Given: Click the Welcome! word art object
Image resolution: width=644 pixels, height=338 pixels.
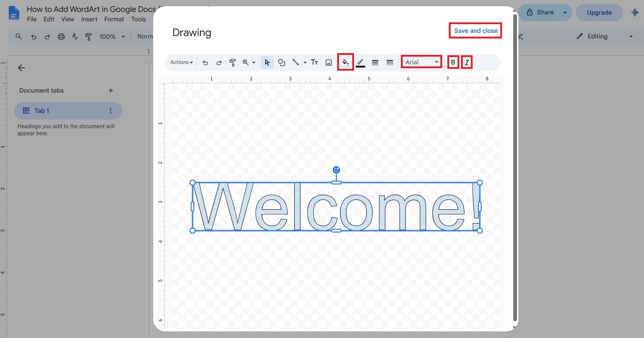Looking at the screenshot, I should pyautogui.click(x=336, y=207).
